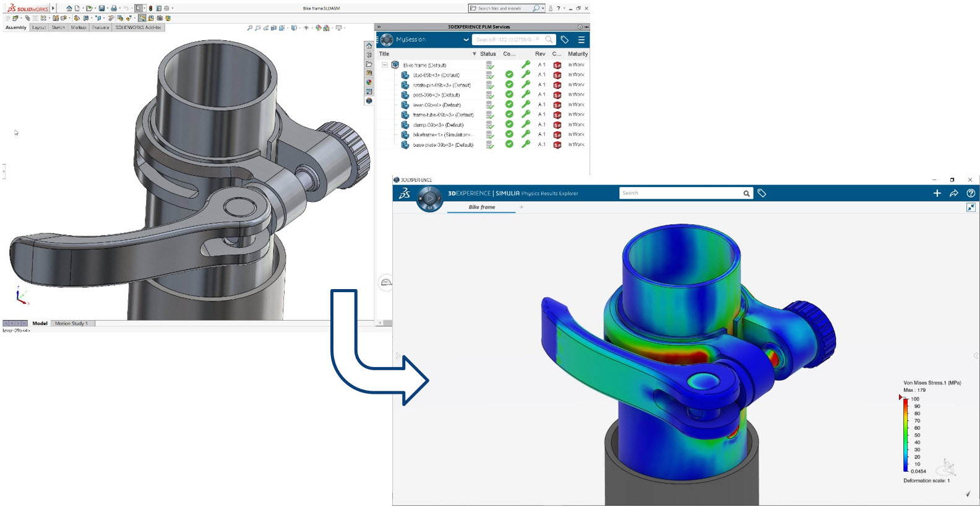This screenshot has height=507, width=980.
Task: Switch to the SOLIDWORKS Add-Ins tab
Action: pyautogui.click(x=138, y=27)
